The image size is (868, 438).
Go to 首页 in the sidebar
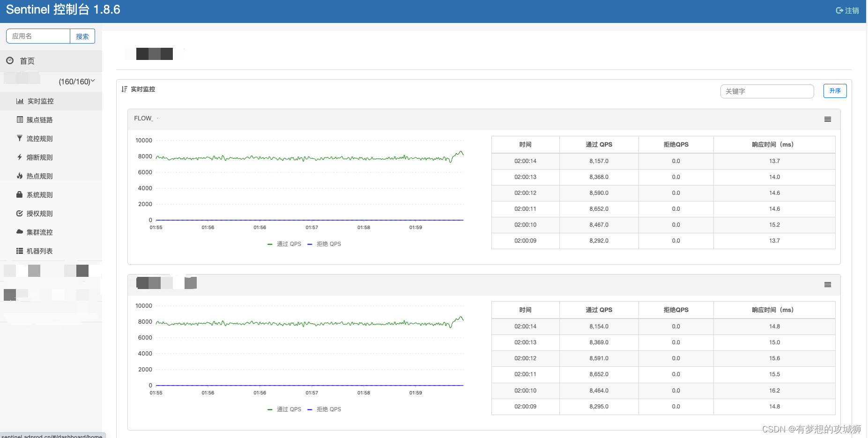pos(51,61)
